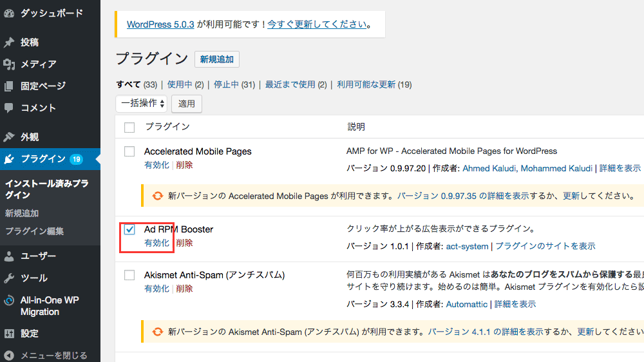Click the All-in-One WP Migration icon

click(9, 300)
